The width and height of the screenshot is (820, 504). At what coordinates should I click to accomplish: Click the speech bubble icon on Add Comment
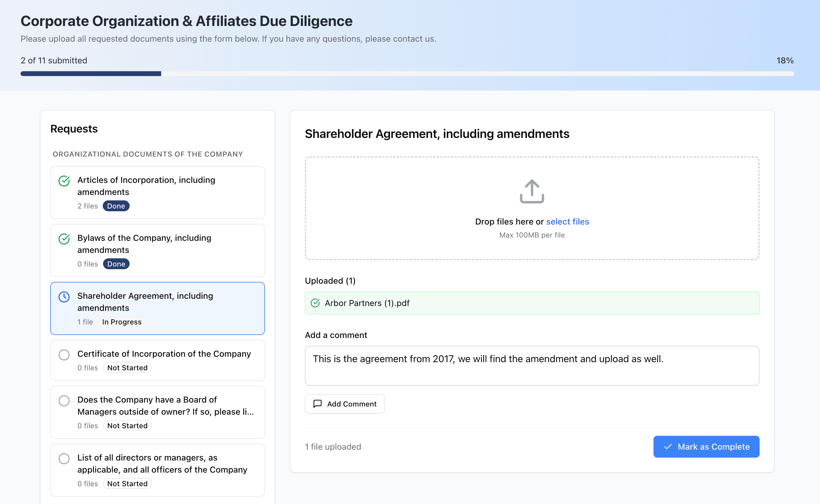coord(318,404)
